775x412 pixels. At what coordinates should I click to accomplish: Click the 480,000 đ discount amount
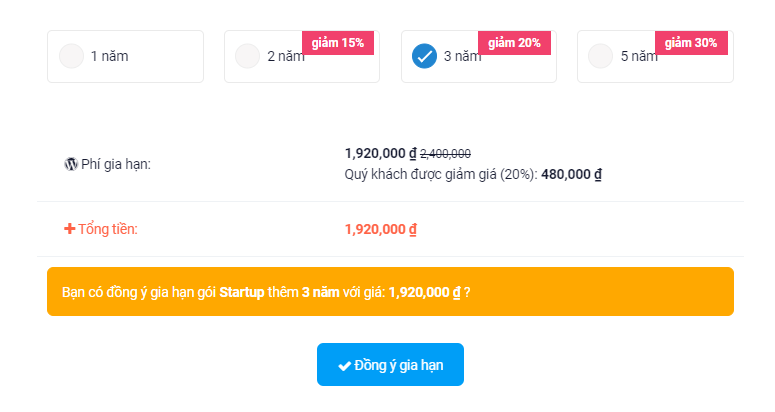pyautogui.click(x=571, y=174)
